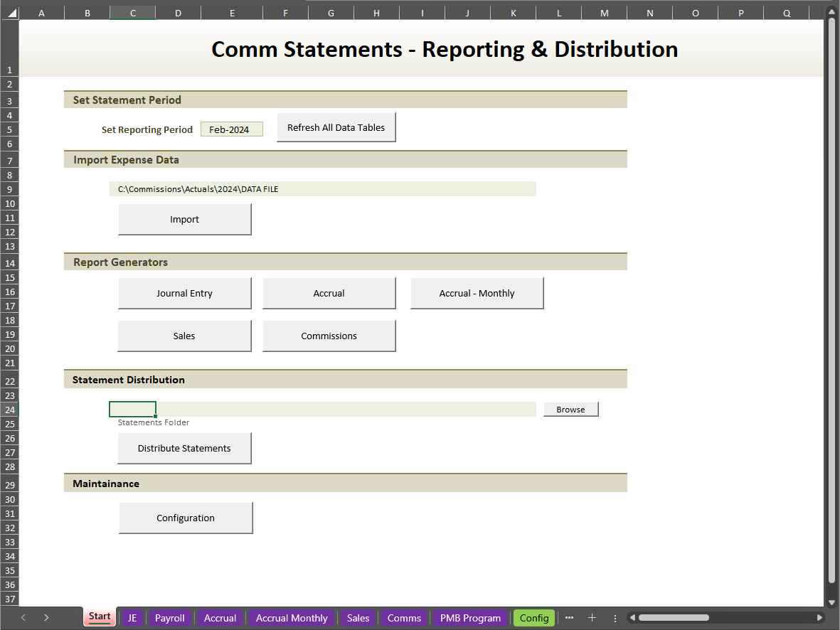Click the down arrow on the vertical scrollbar

tap(831, 602)
